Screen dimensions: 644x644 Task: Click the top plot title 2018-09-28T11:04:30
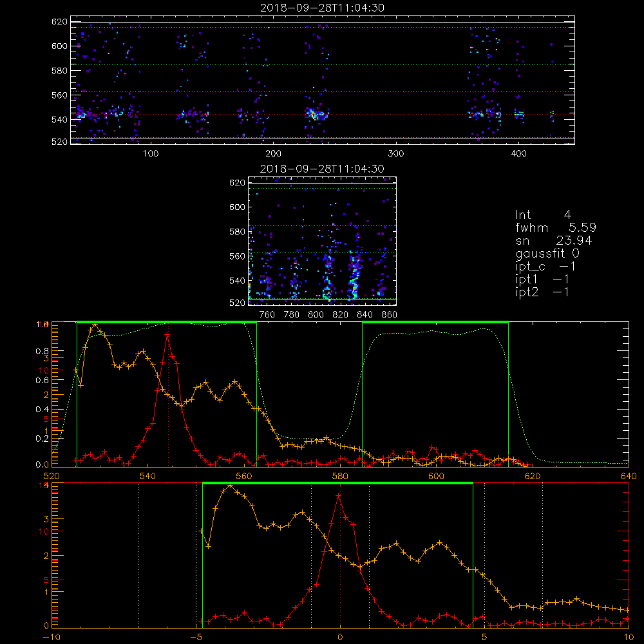coord(323,8)
